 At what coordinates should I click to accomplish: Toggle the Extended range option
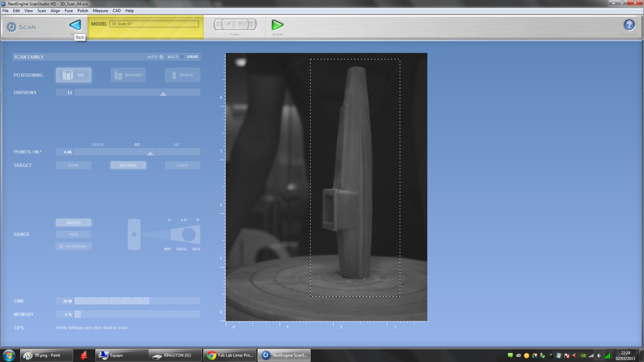pyautogui.click(x=73, y=246)
